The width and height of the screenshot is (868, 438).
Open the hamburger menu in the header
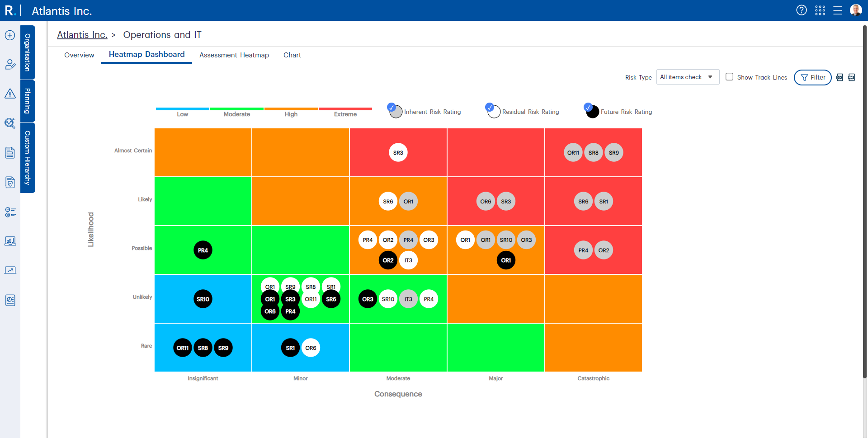coord(837,10)
